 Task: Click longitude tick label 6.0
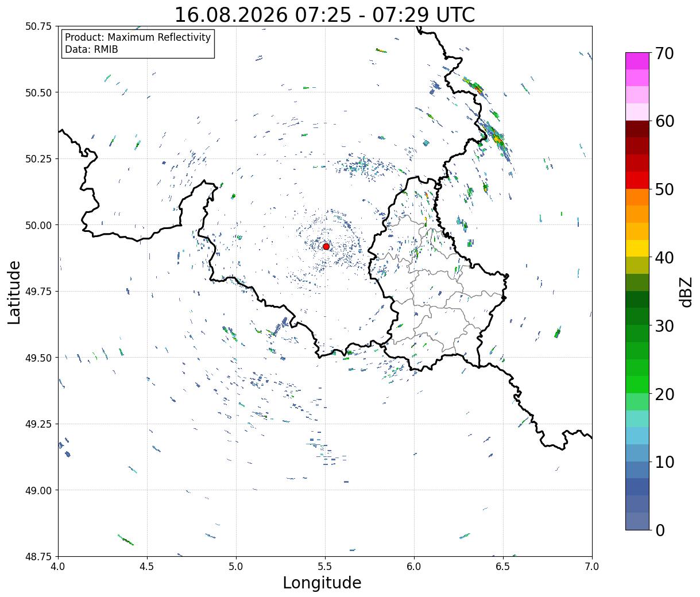point(414,567)
